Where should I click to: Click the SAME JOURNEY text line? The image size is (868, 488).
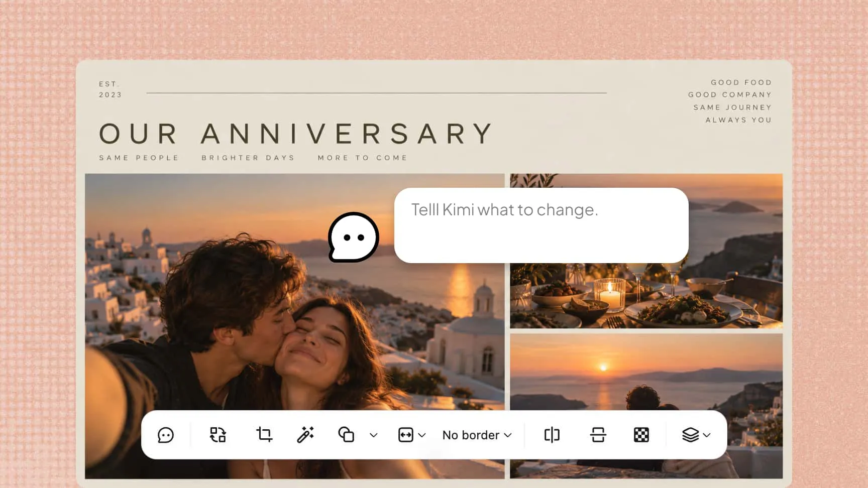click(732, 107)
